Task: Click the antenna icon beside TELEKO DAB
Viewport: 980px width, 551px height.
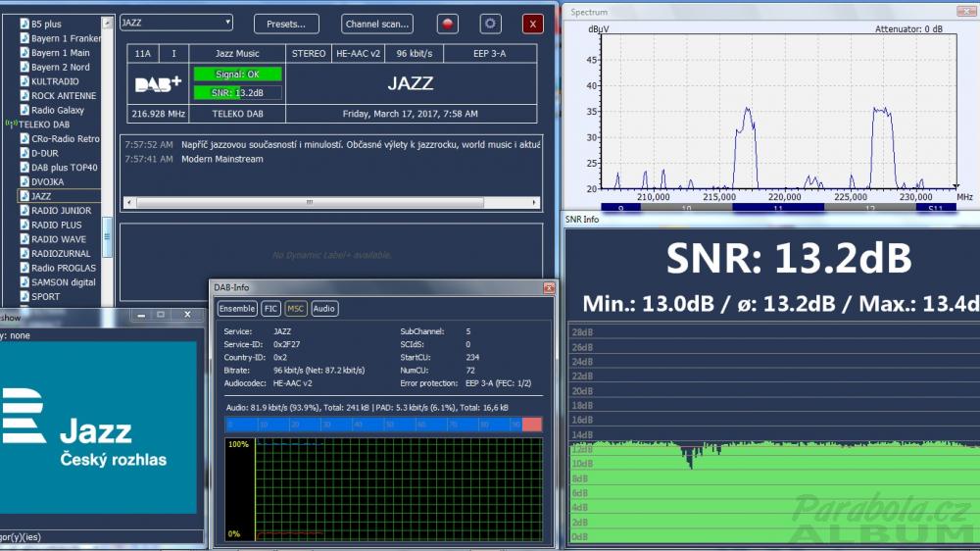Action: coord(11,124)
